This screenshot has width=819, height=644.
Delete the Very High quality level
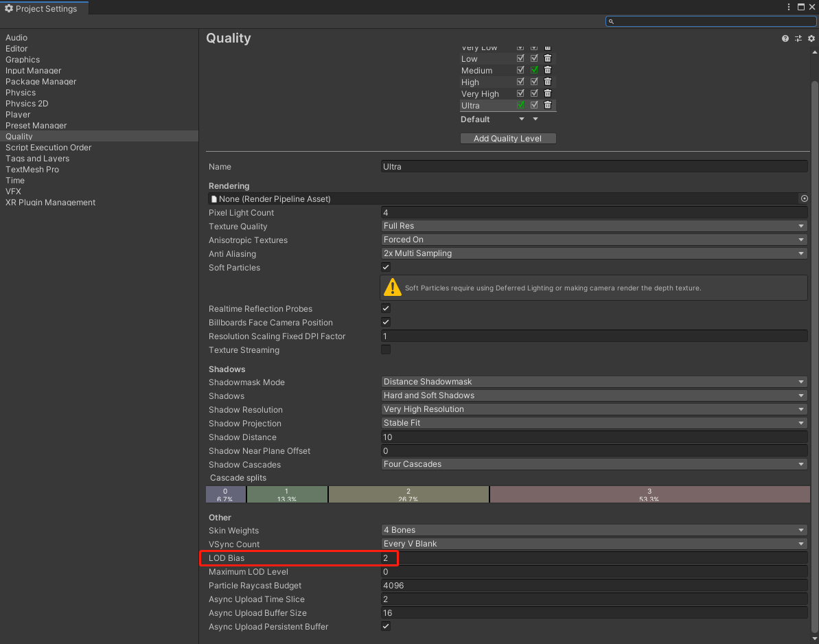click(548, 93)
